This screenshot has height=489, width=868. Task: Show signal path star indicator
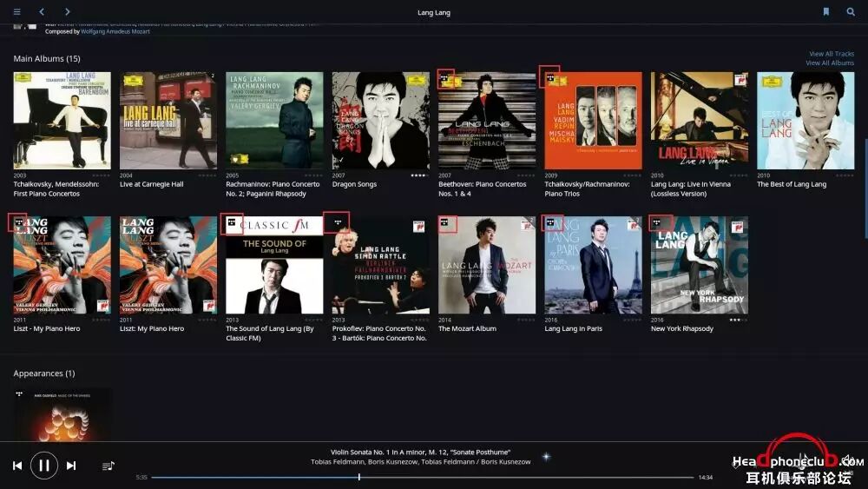[x=546, y=456]
